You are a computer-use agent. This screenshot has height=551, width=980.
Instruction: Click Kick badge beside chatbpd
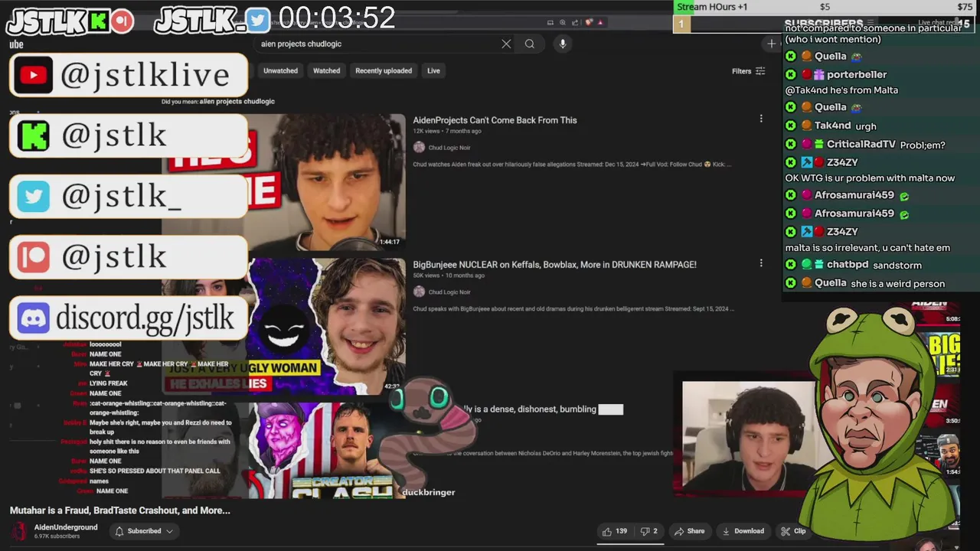tap(791, 265)
